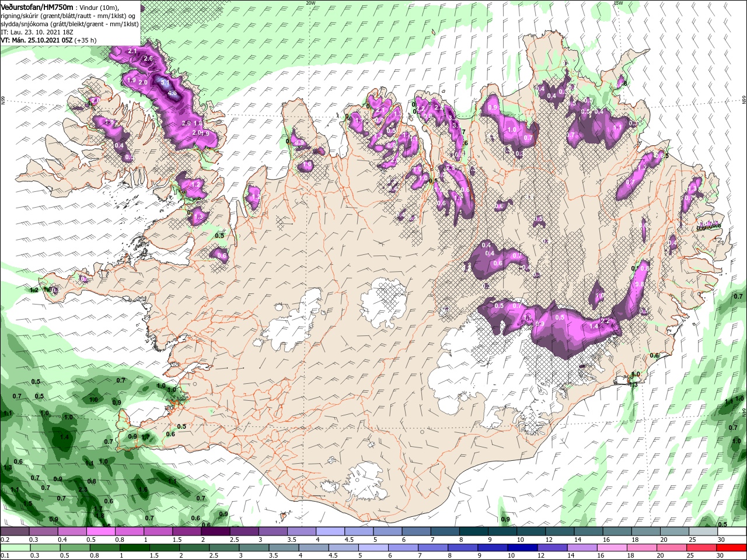Click the dark green 1 swatch in the rain scale

pos(134,548)
